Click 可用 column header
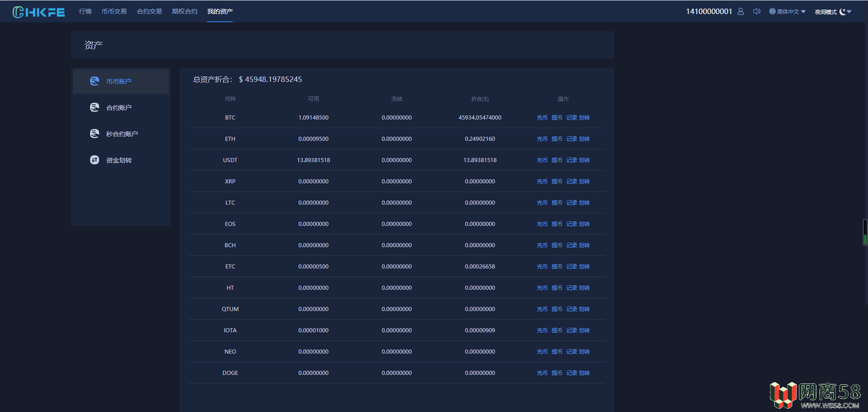The height and width of the screenshot is (412, 868). [x=314, y=99]
